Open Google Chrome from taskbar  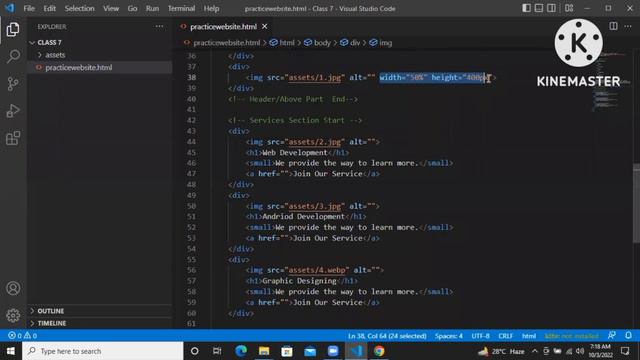click(379, 351)
